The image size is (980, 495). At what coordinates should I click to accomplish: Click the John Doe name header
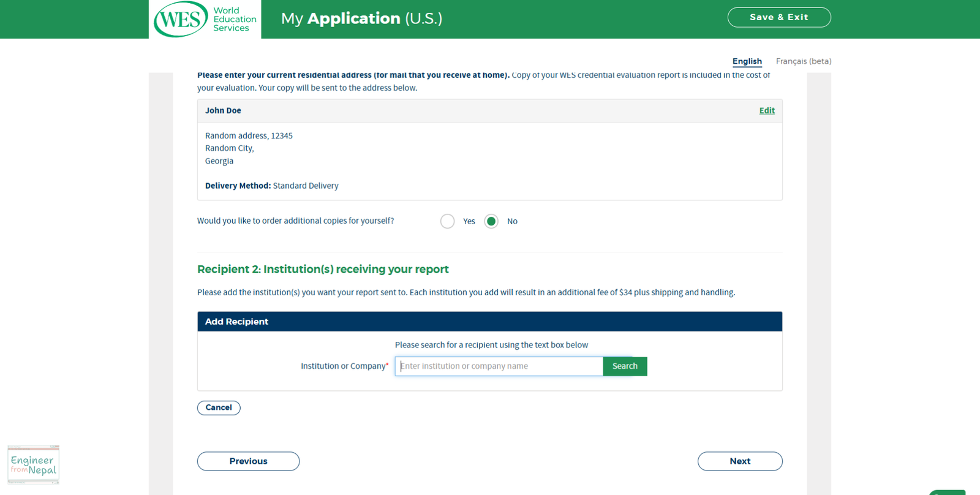(223, 111)
